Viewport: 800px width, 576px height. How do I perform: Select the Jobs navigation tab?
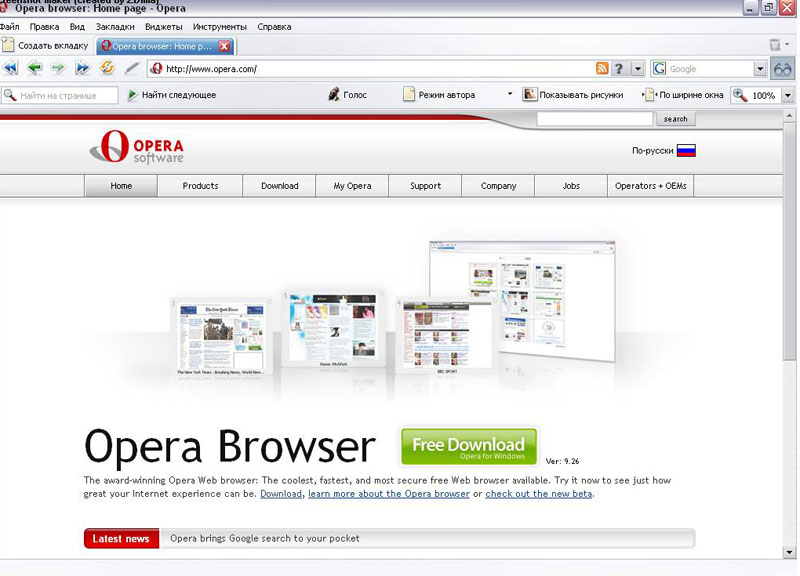[x=571, y=186]
